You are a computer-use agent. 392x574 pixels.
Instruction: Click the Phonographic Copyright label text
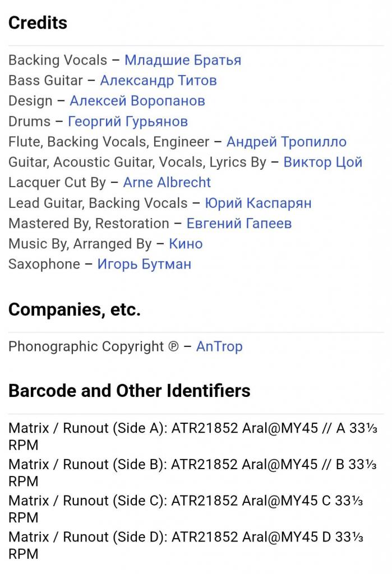pyautogui.click(x=94, y=346)
